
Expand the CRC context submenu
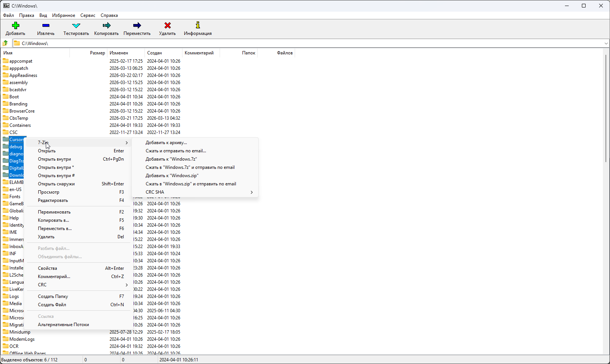[x=127, y=285]
